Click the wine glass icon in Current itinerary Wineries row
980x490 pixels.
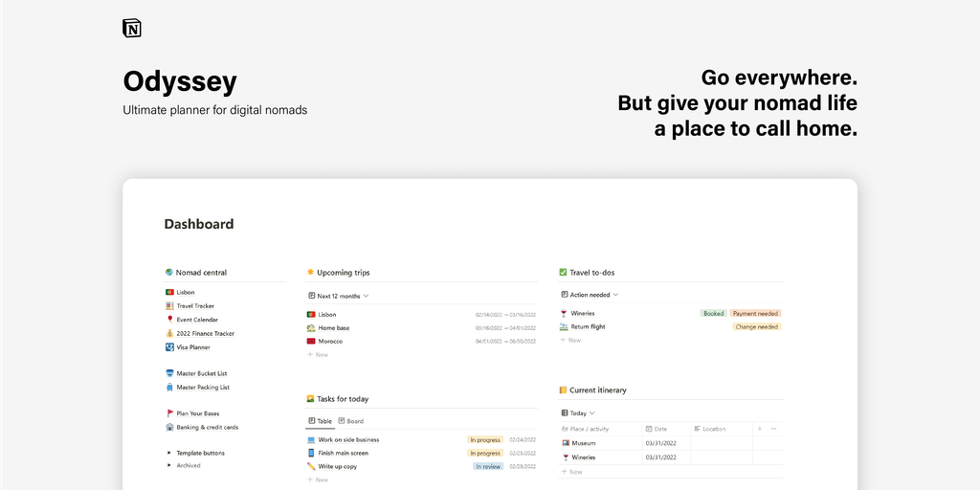point(566,457)
